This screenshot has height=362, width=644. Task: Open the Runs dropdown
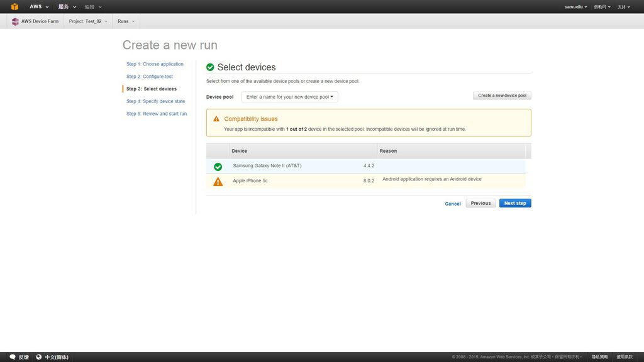point(126,21)
